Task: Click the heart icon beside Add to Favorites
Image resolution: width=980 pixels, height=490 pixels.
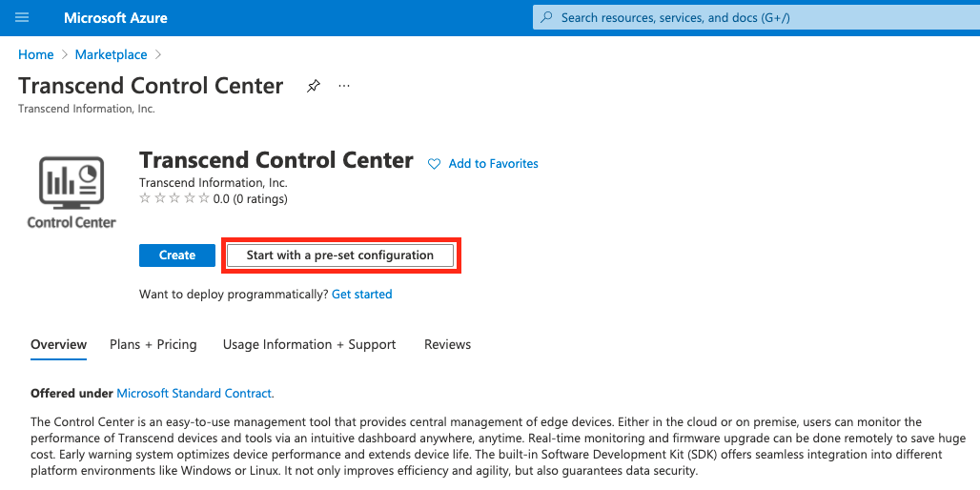Action: click(434, 164)
